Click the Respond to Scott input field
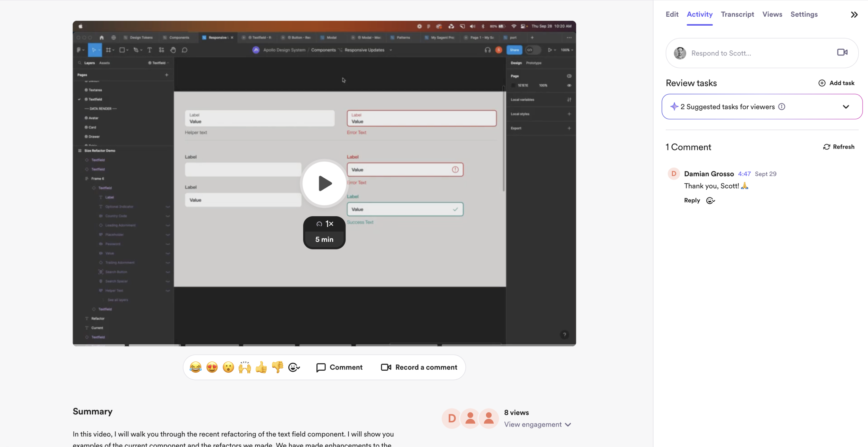The width and height of the screenshot is (868, 447). click(x=746, y=53)
